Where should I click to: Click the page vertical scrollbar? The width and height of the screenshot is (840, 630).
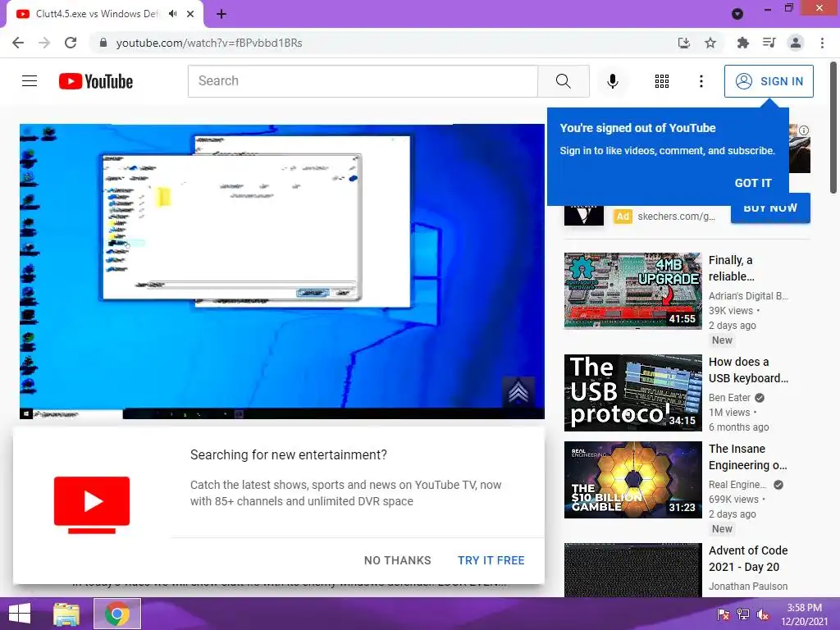point(833,127)
